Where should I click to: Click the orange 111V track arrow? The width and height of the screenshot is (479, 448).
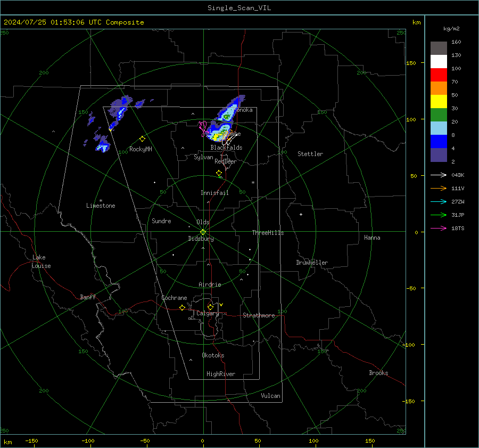(x=439, y=189)
